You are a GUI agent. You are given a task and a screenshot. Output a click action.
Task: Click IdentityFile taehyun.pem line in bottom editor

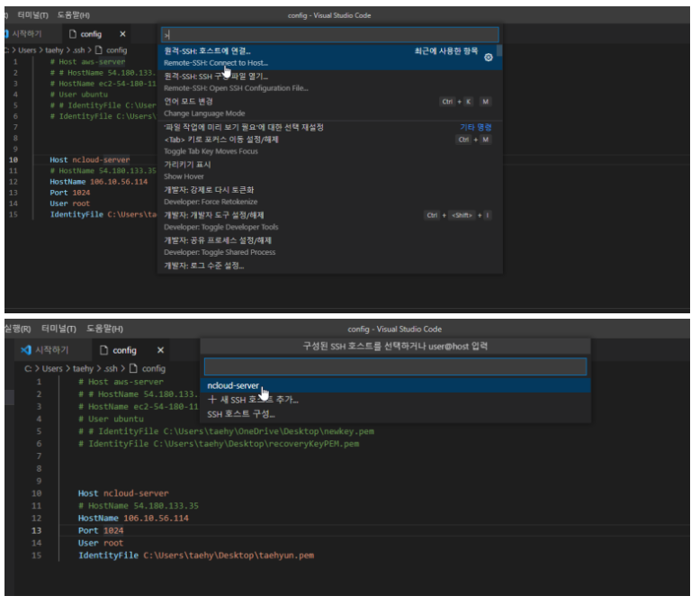(196, 555)
